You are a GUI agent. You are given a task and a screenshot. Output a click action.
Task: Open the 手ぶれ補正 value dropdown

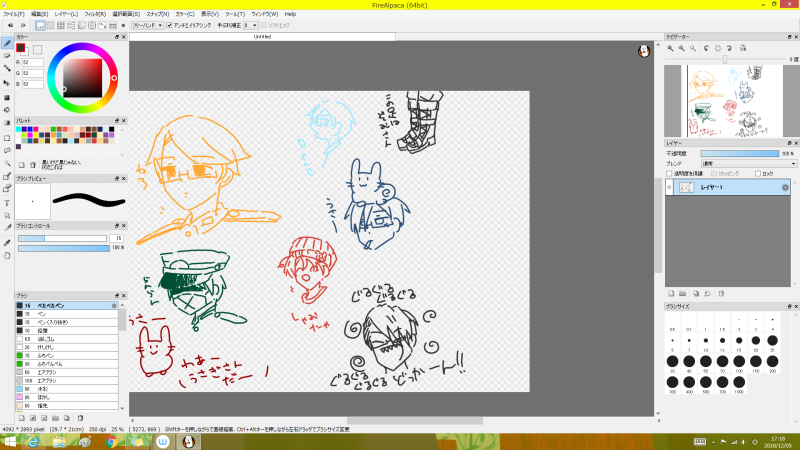point(251,25)
